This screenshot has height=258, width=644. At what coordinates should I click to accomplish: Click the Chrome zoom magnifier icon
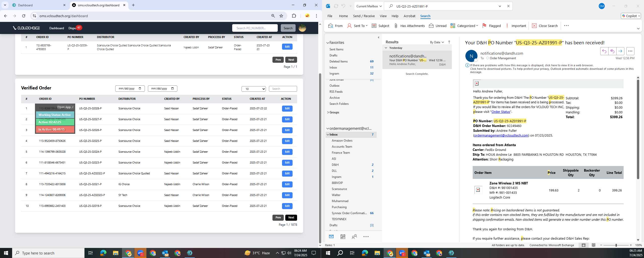[x=273, y=16]
